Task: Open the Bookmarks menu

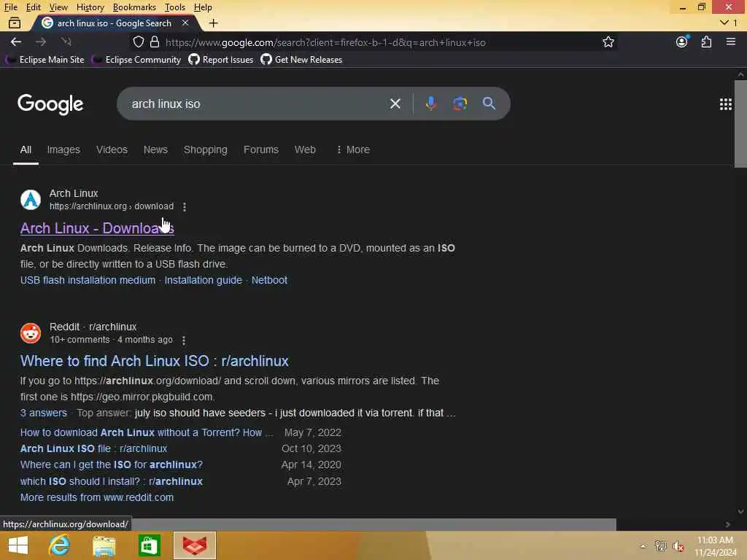Action: (x=134, y=7)
